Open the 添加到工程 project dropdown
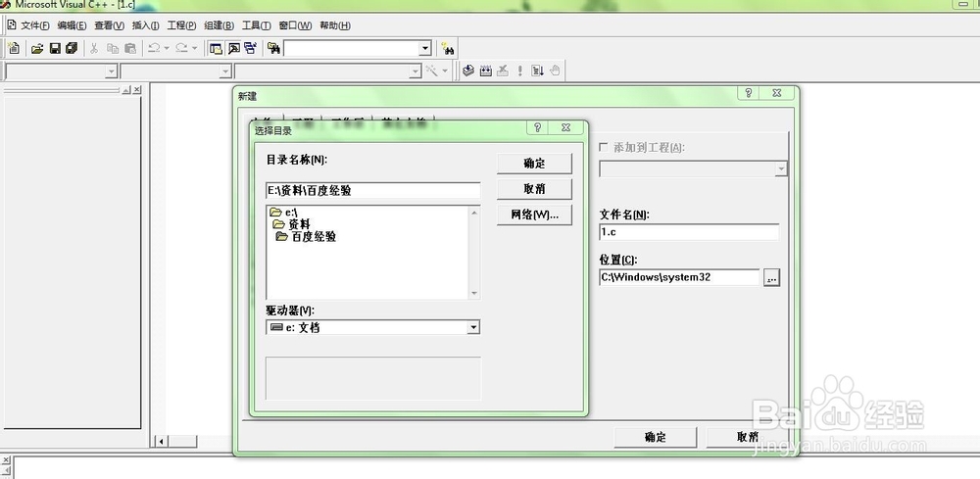The height and width of the screenshot is (479, 980). (781, 168)
